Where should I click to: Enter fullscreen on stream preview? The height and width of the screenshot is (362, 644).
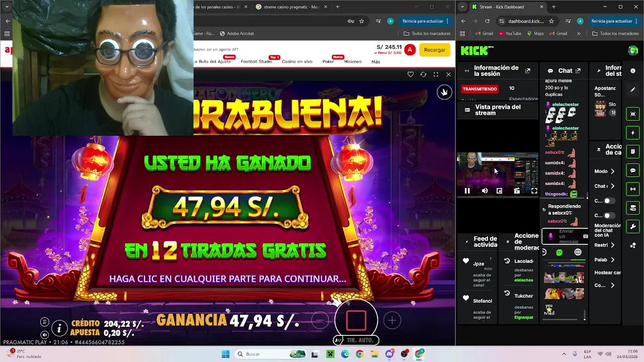tap(534, 191)
